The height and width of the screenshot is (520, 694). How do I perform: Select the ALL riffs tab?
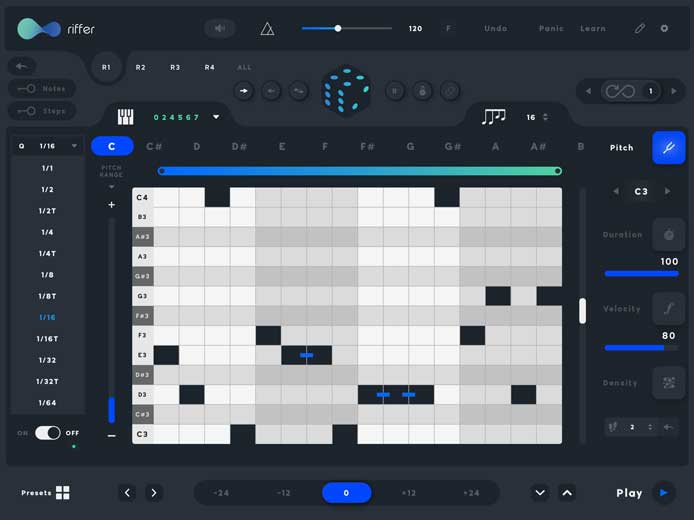coord(244,67)
